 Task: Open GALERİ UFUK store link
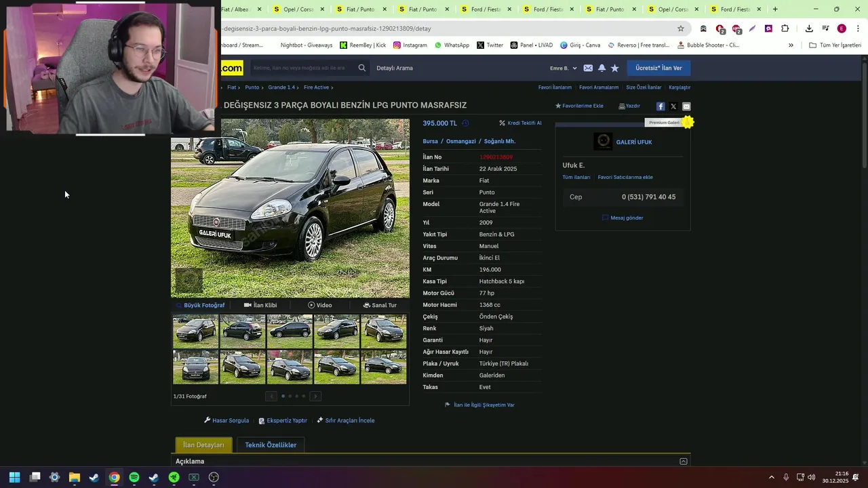(634, 142)
